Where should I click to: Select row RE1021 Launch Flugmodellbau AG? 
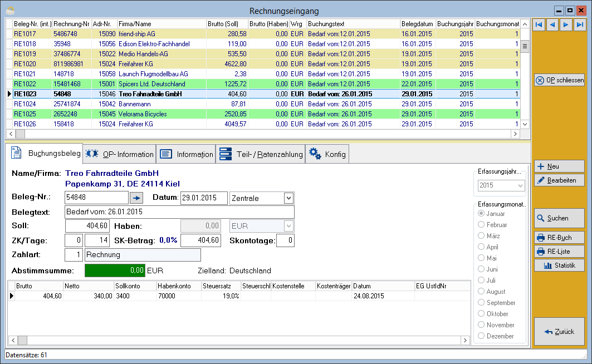263,74
